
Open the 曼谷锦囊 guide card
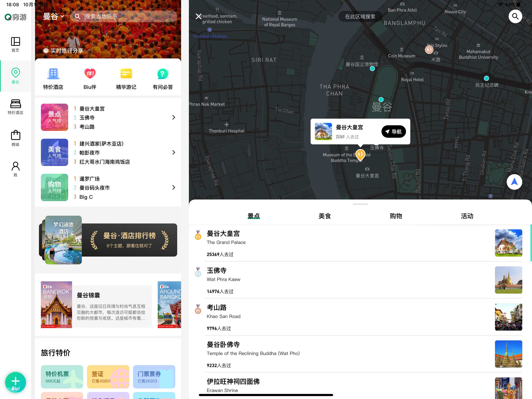96,305
